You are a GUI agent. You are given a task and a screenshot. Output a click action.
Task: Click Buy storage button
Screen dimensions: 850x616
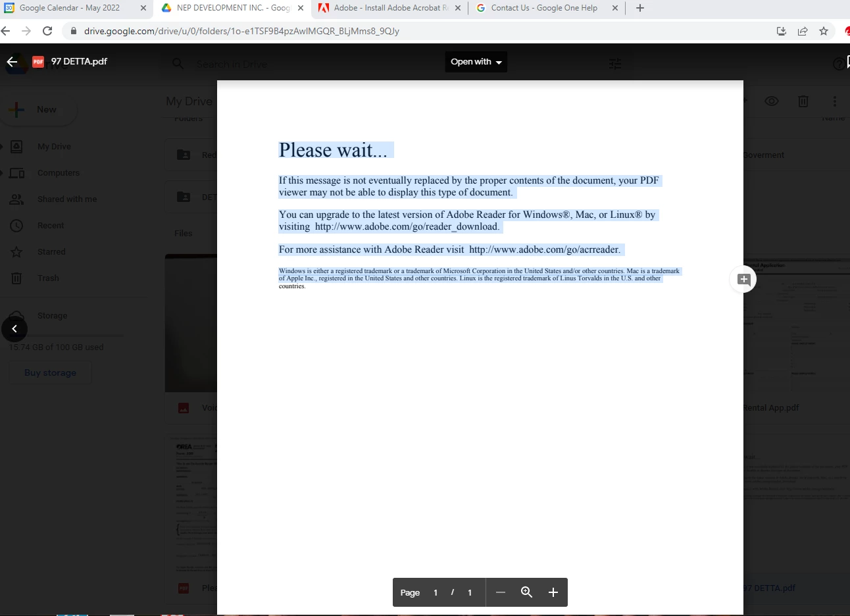pos(50,372)
